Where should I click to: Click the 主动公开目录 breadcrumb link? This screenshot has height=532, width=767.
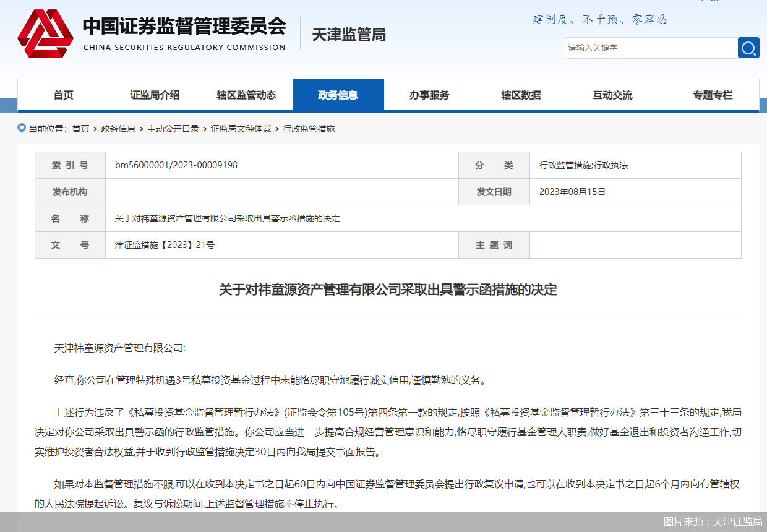point(173,129)
